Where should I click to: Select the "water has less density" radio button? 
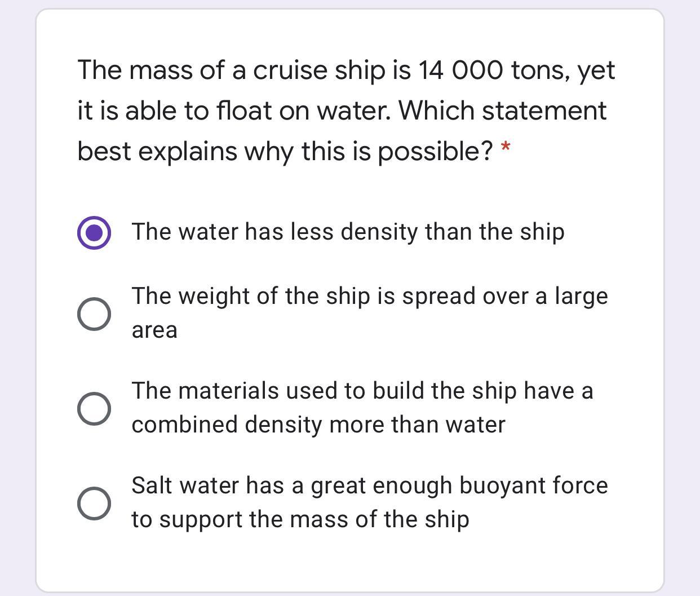pyautogui.click(x=94, y=232)
